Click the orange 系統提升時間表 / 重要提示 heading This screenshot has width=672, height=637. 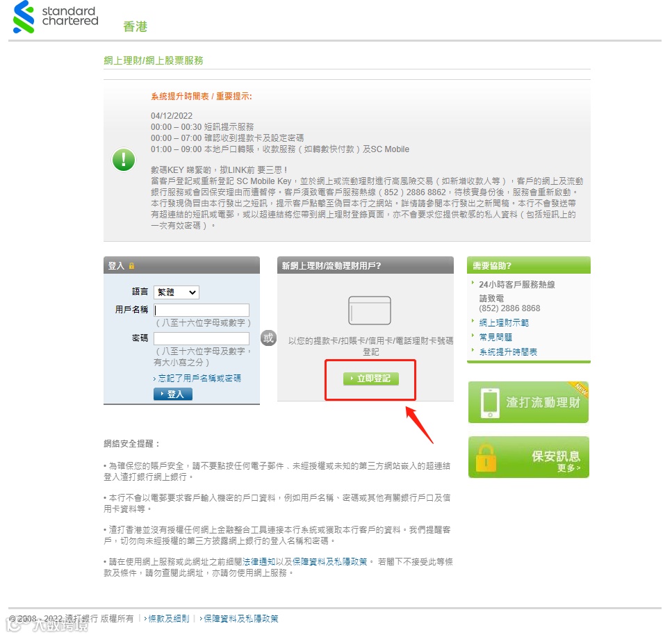point(202,97)
